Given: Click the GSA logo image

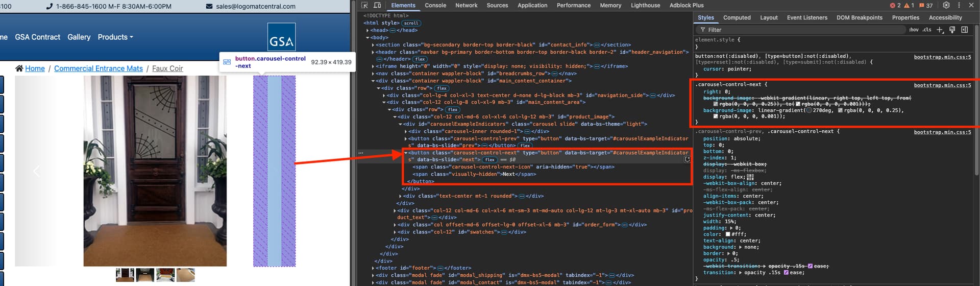Looking at the screenshot, I should point(282,37).
